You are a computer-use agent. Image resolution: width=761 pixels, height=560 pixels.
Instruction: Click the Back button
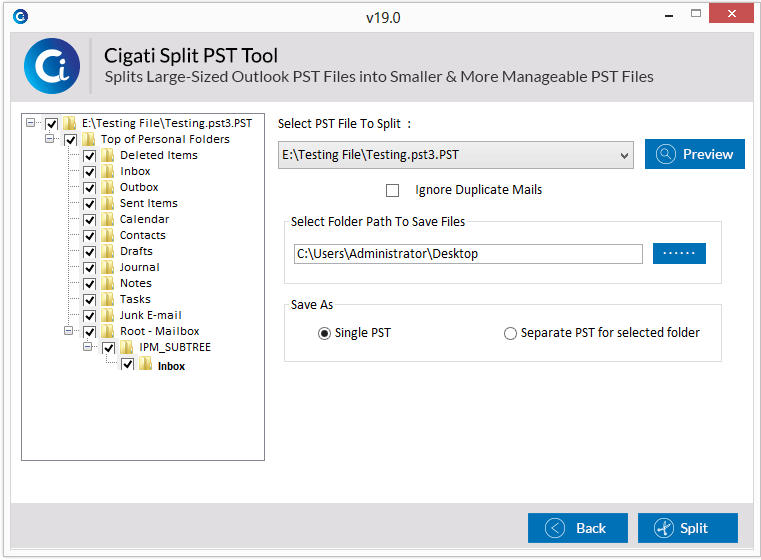tap(578, 527)
